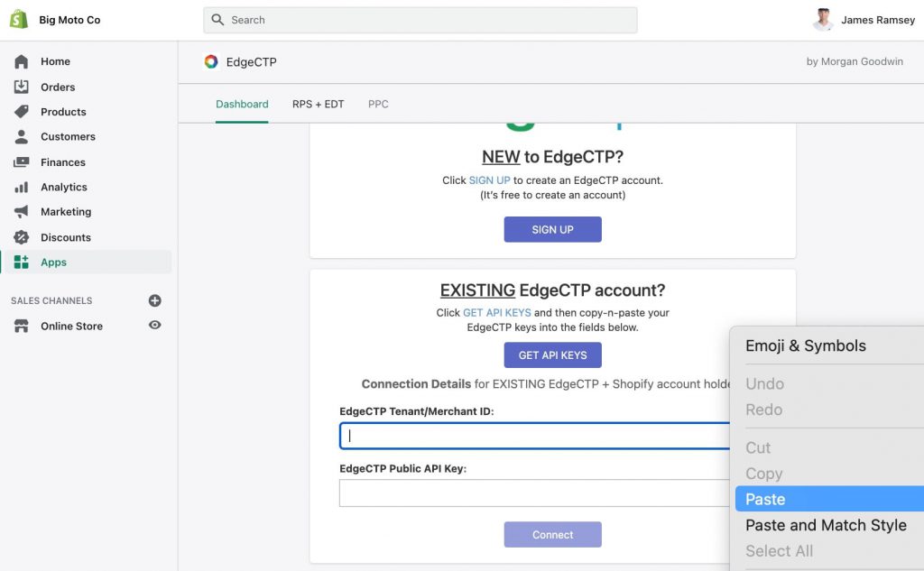Image resolution: width=924 pixels, height=571 pixels.
Task: Click the Customers person icon
Action: click(x=22, y=137)
